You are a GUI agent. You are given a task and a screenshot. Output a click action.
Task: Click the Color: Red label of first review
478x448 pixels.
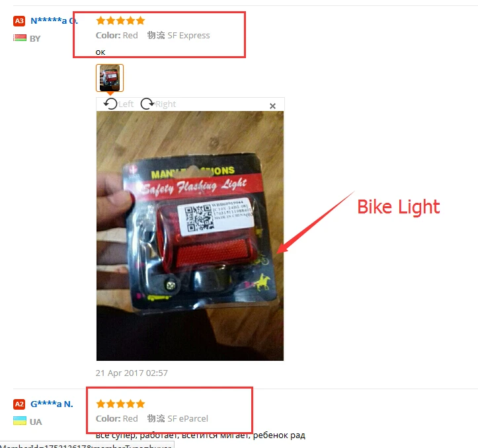(117, 36)
